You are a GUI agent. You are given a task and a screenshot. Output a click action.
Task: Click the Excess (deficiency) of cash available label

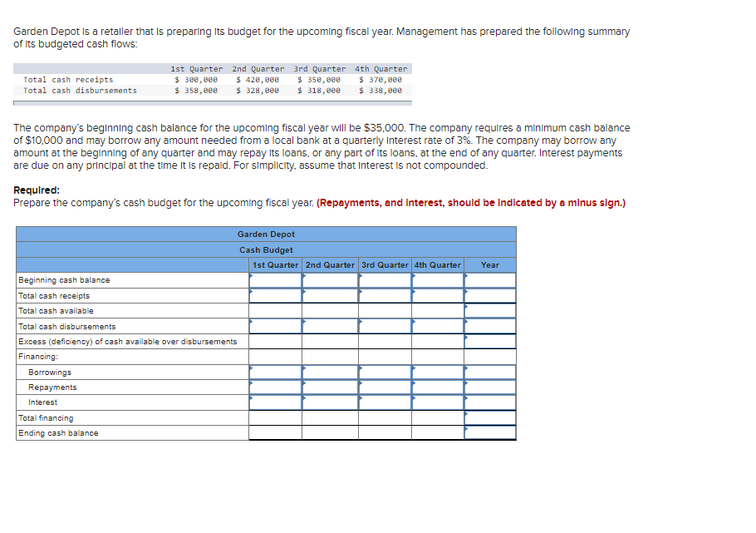coord(128,341)
